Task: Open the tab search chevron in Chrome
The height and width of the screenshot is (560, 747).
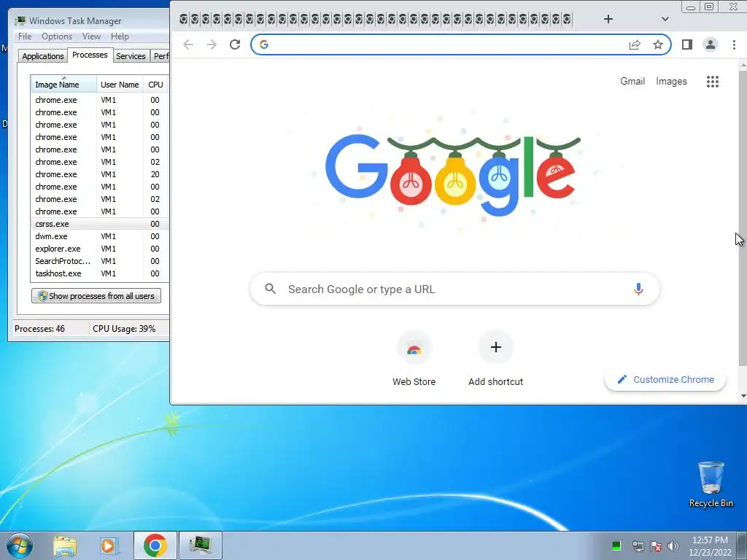Action: 665,19
